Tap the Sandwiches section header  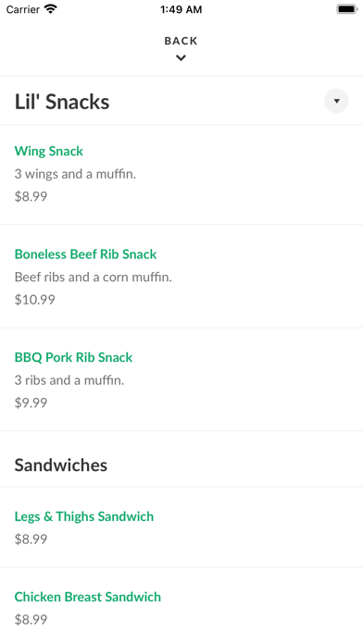[61, 464]
